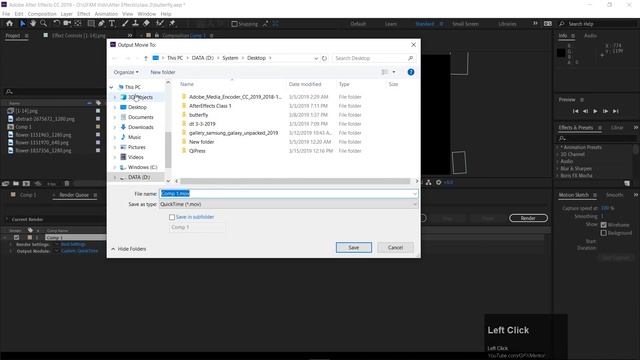Select the butterfly folder in file list
Viewport: 640px width, 360px height.
(198, 115)
